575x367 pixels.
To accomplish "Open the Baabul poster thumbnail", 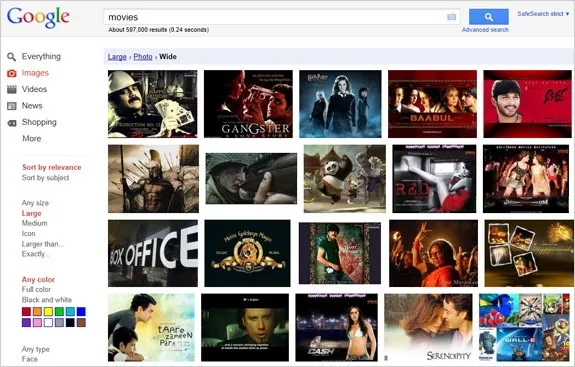I will [432, 104].
